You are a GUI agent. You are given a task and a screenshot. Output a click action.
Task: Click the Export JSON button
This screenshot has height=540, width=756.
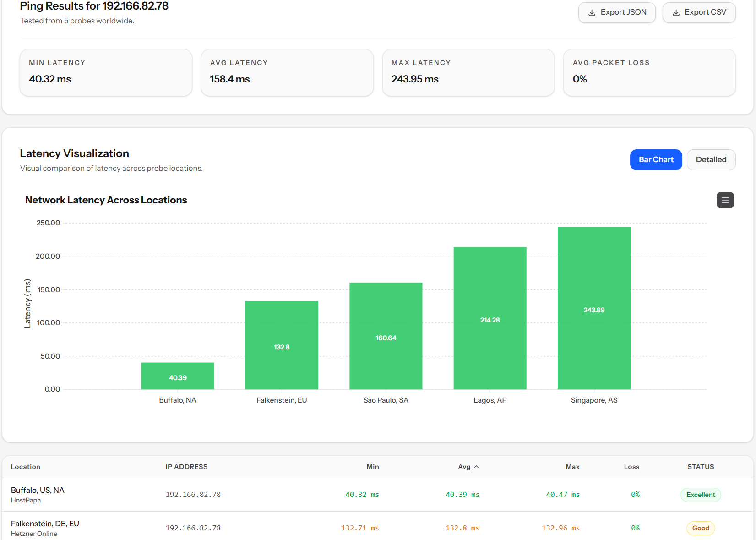pyautogui.click(x=617, y=12)
